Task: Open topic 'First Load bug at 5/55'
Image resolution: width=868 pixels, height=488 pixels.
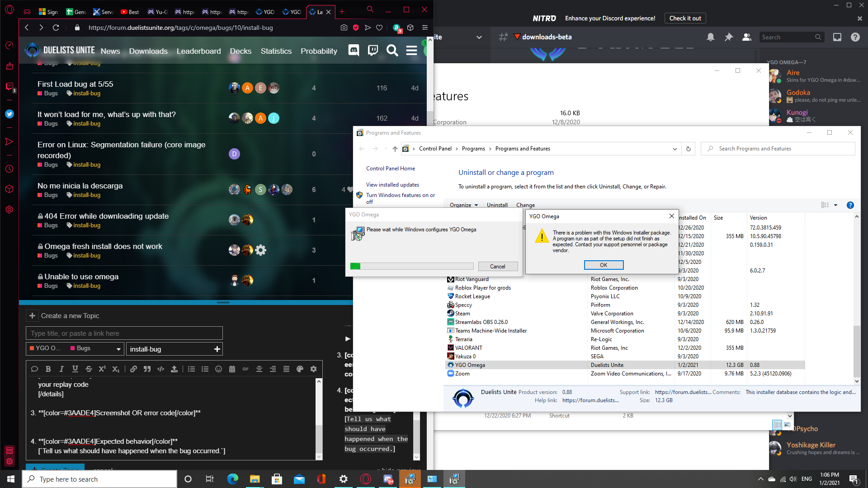Action: (x=75, y=84)
